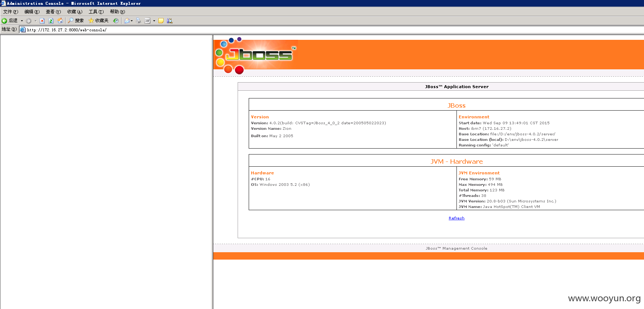Open the 帮助(H) Help menu

pos(118,12)
